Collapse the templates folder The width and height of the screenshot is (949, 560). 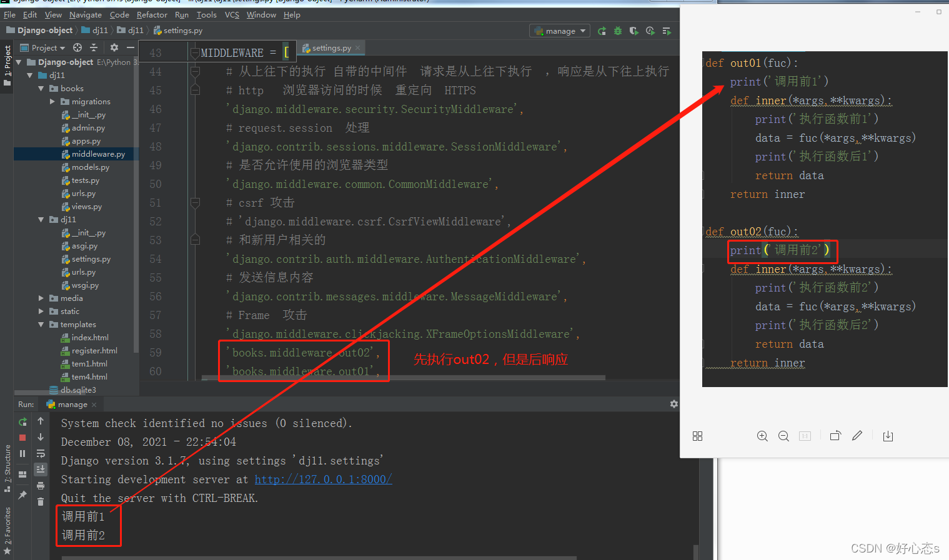point(41,325)
